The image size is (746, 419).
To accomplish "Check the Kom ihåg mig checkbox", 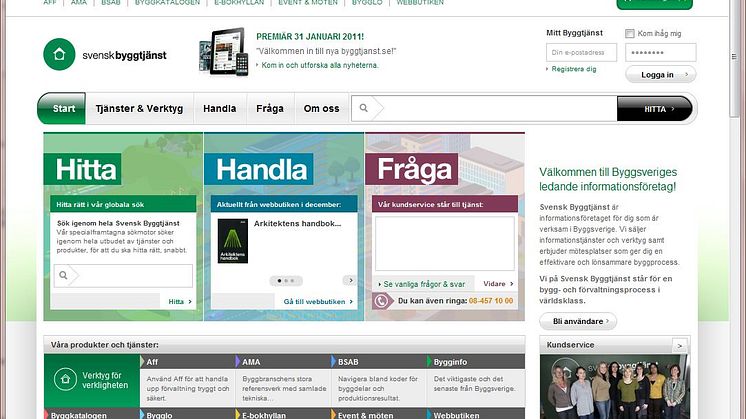I will tap(629, 33).
